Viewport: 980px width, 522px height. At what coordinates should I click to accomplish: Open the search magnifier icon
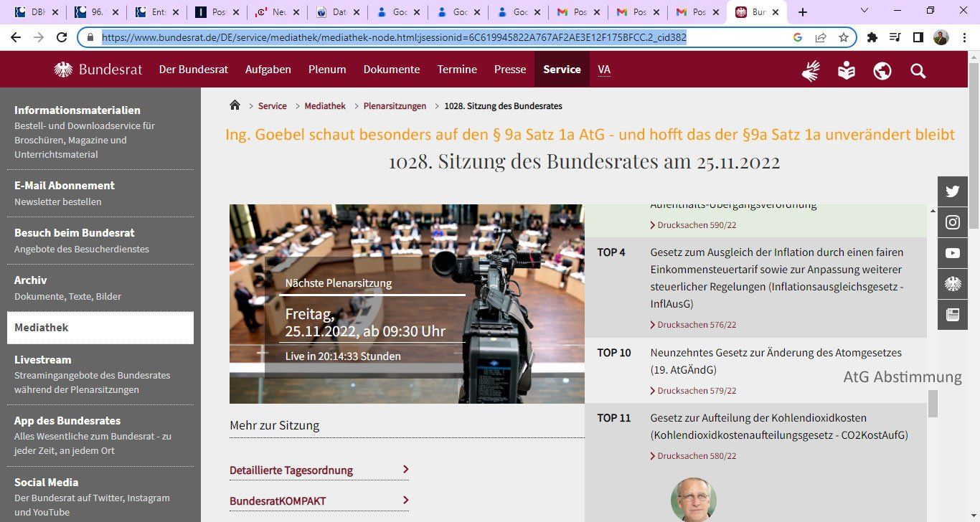point(918,70)
